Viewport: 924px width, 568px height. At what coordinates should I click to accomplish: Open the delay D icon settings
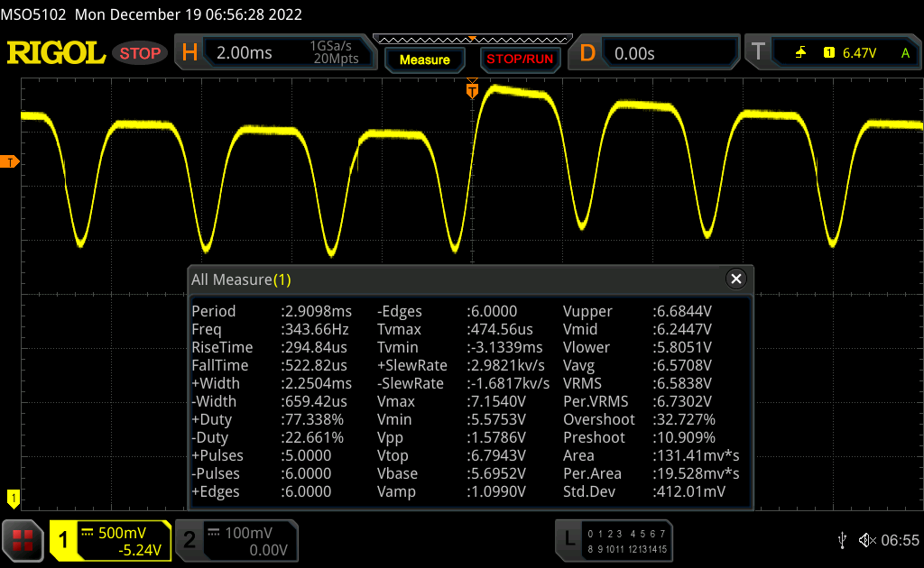click(587, 53)
